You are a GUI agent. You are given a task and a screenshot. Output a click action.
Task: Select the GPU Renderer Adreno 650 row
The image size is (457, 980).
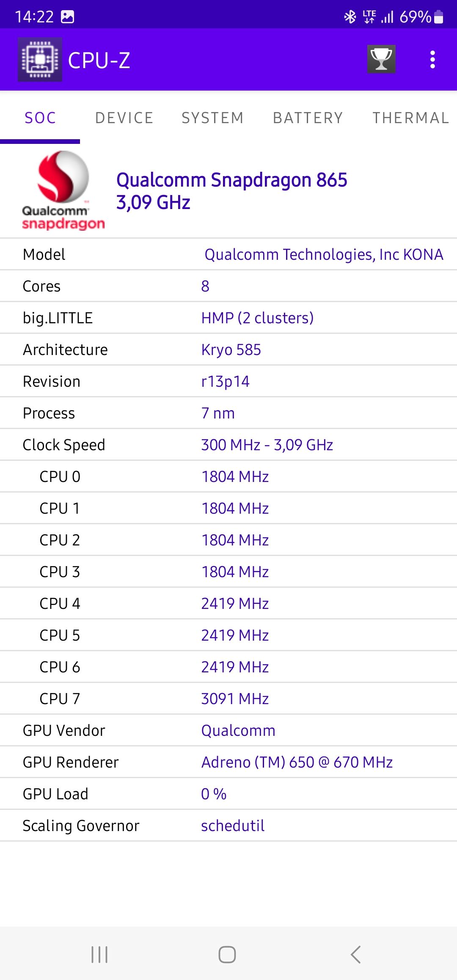click(228, 762)
